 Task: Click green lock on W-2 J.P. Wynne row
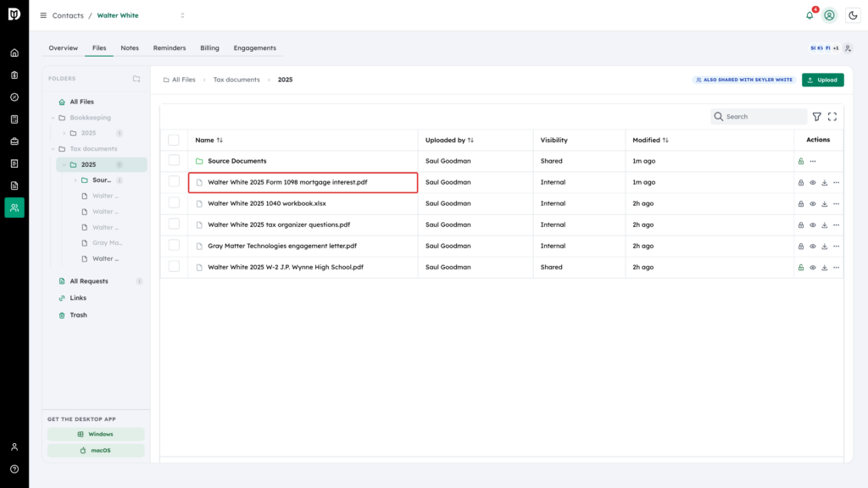pyautogui.click(x=800, y=267)
